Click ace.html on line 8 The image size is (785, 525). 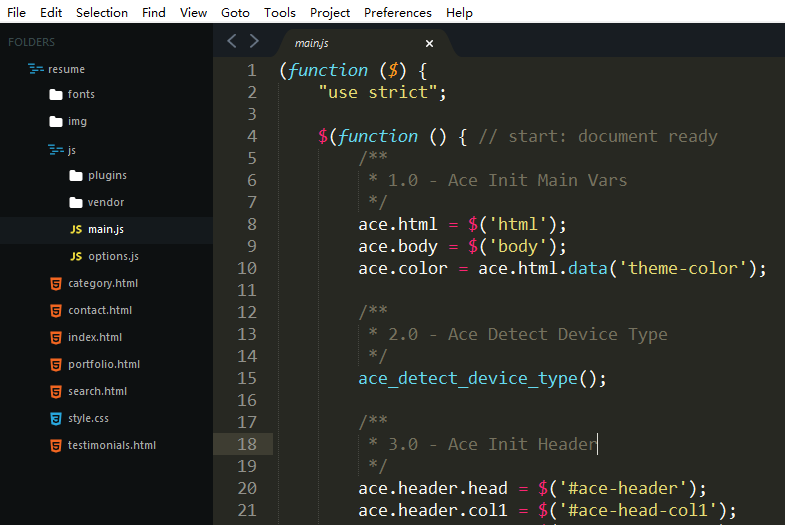pyautogui.click(x=398, y=224)
